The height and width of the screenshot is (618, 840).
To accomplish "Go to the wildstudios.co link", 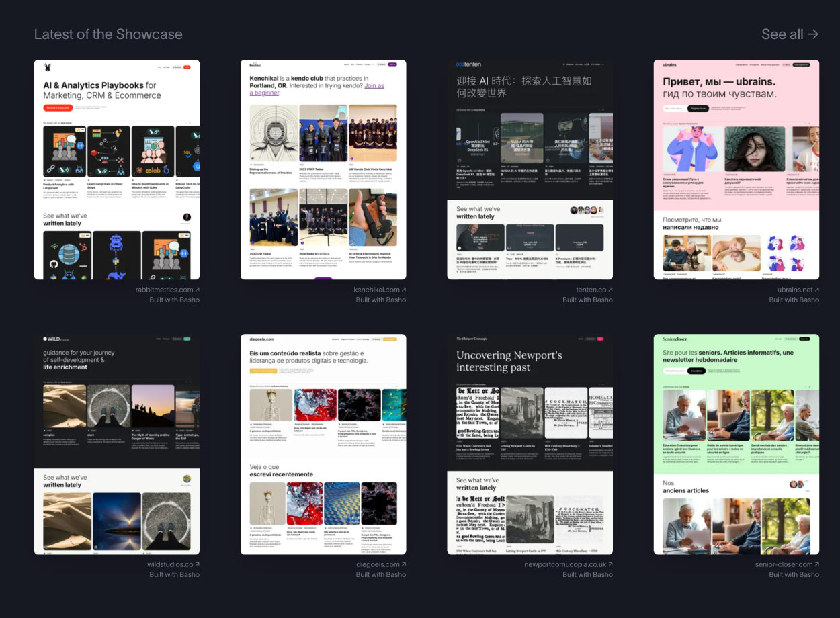I will pos(173,564).
